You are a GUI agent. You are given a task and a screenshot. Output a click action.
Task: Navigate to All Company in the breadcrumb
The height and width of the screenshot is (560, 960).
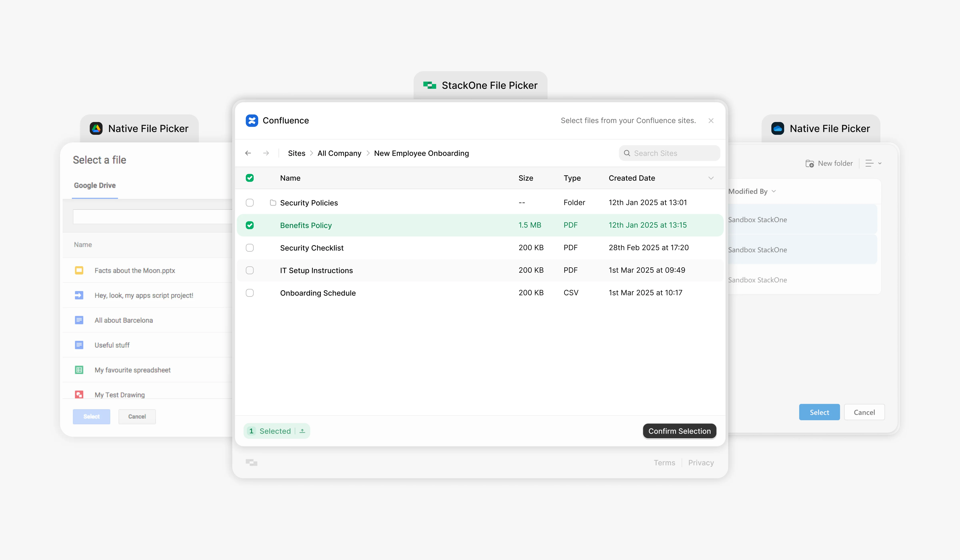[x=339, y=153]
